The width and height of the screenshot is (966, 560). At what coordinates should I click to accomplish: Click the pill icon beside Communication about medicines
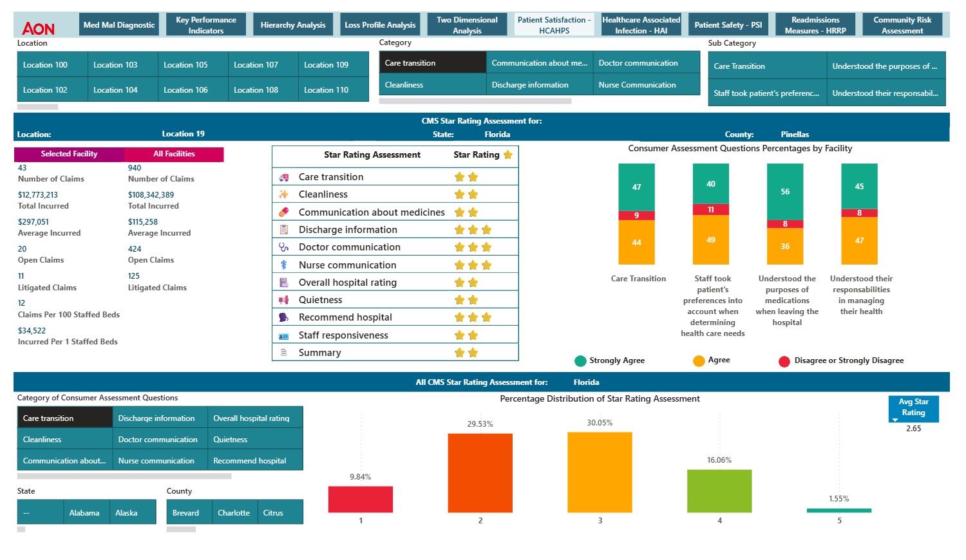284,211
